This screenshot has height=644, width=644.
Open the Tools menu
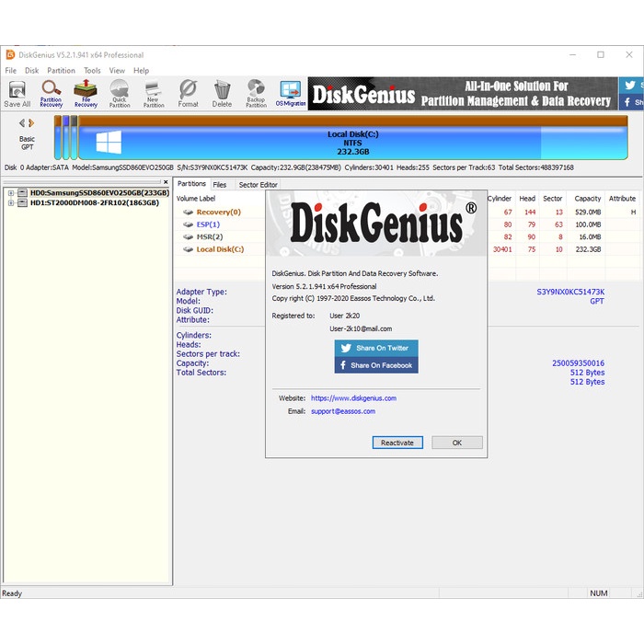92,71
